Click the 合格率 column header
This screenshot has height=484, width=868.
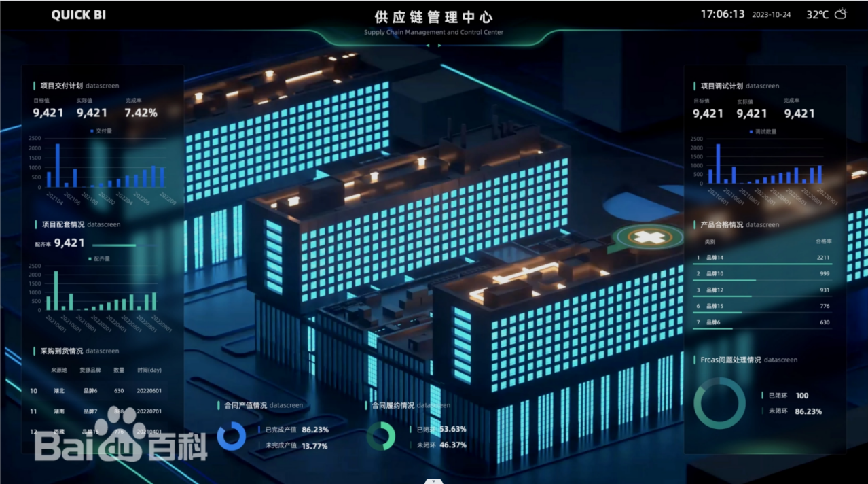pyautogui.click(x=824, y=241)
